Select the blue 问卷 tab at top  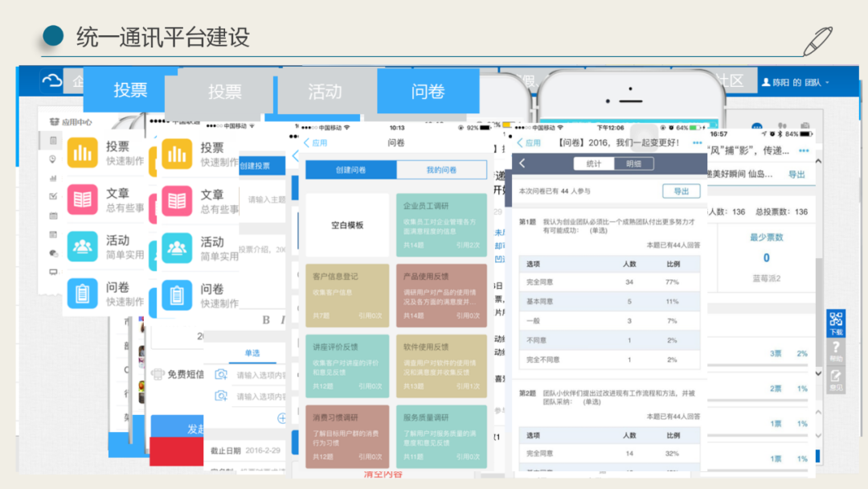428,92
